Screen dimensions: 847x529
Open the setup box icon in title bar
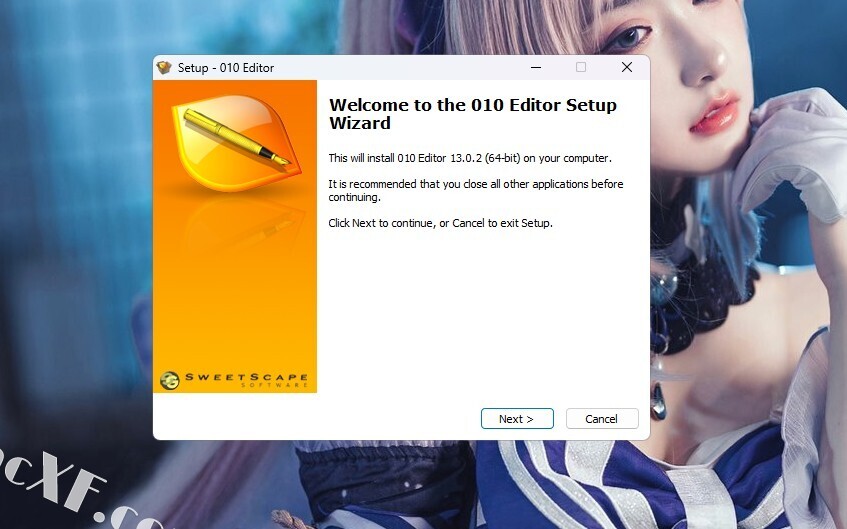[164, 68]
